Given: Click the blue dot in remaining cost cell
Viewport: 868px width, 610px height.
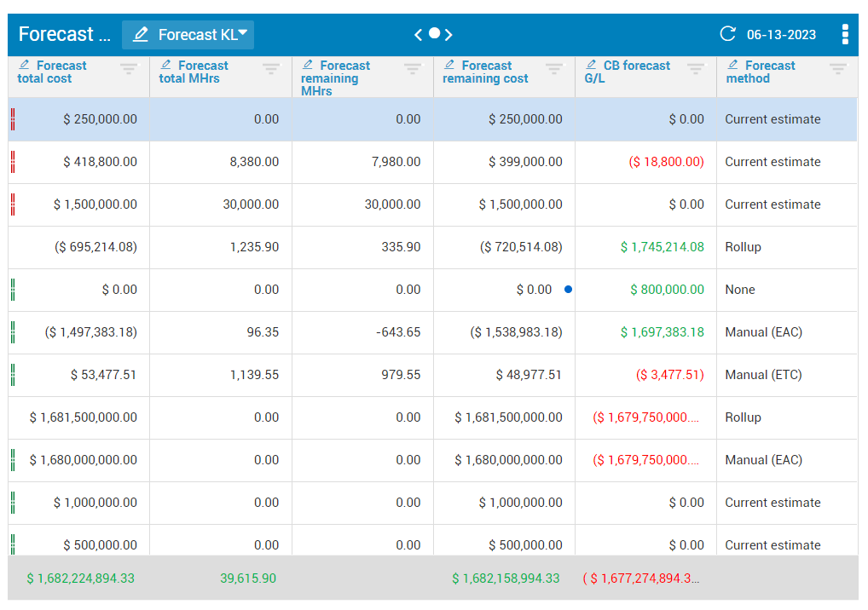Looking at the screenshot, I should tap(568, 290).
